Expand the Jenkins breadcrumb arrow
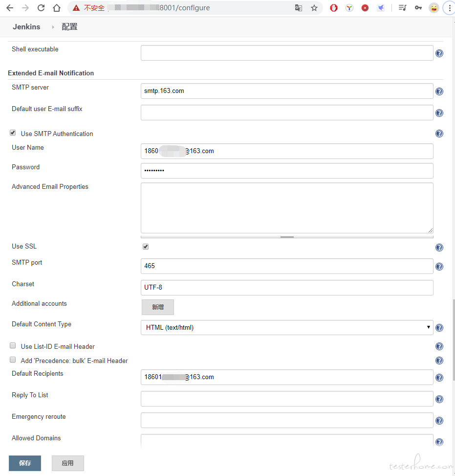 pos(53,27)
